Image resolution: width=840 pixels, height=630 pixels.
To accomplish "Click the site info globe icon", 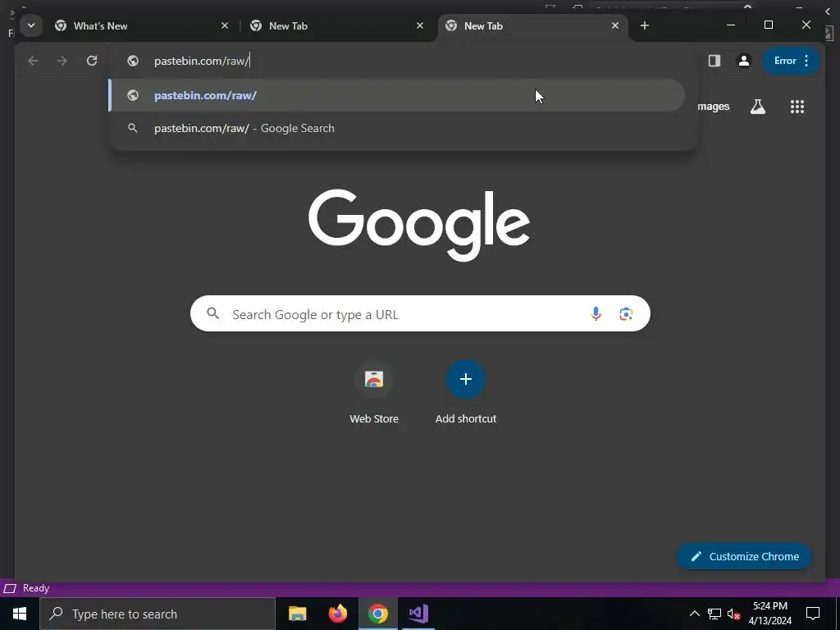I will tap(133, 61).
